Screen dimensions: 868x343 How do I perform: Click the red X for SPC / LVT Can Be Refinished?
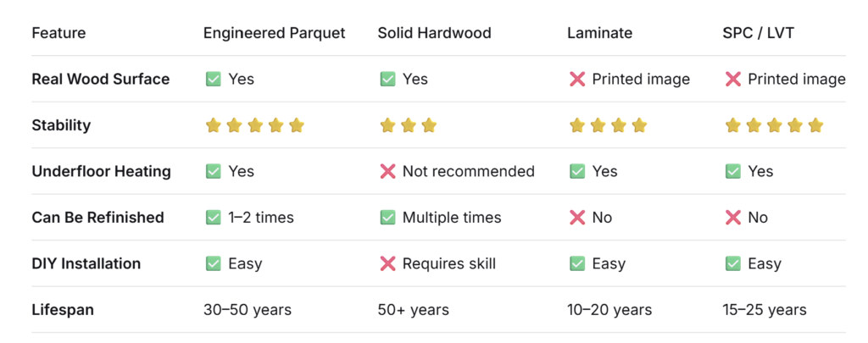[x=733, y=218]
